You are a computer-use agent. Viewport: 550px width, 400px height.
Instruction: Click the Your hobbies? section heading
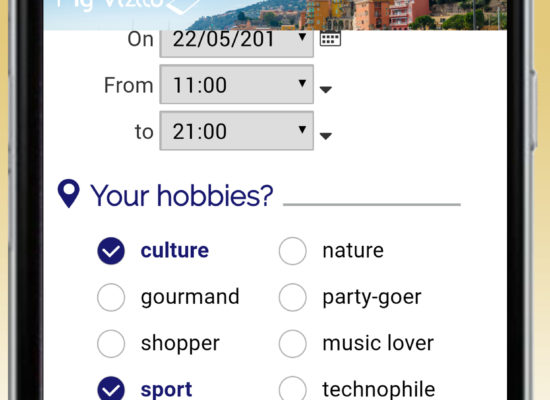181,195
